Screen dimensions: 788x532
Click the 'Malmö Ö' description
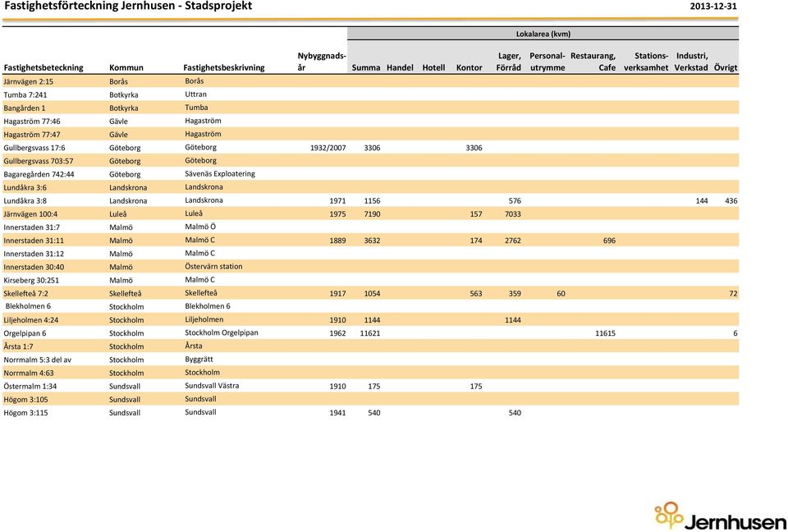click(200, 227)
